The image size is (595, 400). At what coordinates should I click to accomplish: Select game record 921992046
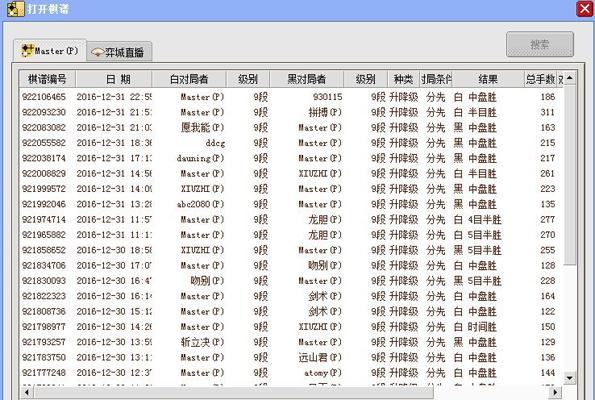pyautogui.click(x=291, y=204)
